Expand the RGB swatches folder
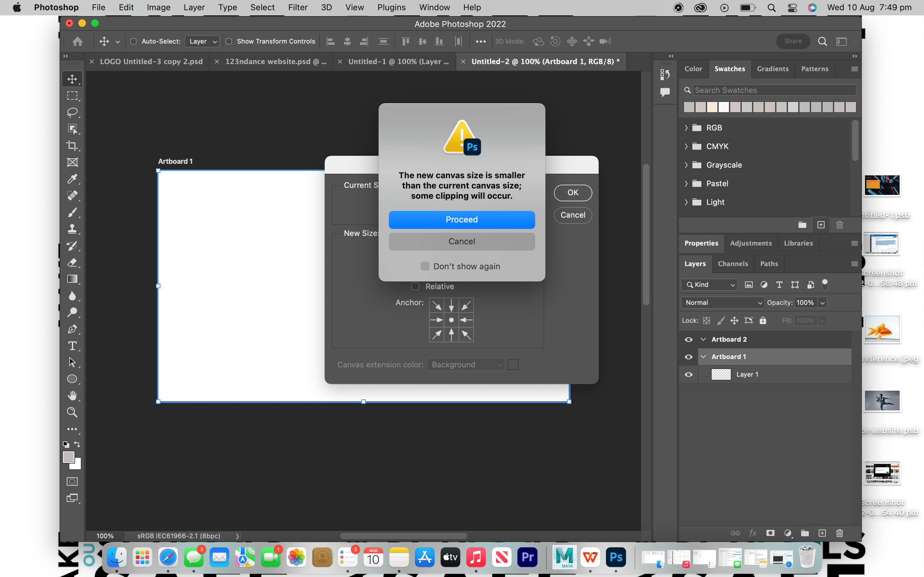The image size is (924, 577). [687, 128]
